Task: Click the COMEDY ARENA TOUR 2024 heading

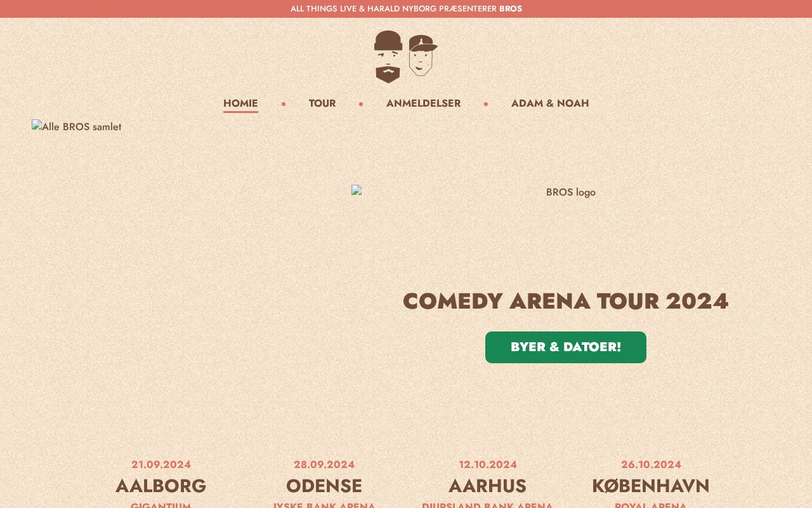Action: click(565, 301)
